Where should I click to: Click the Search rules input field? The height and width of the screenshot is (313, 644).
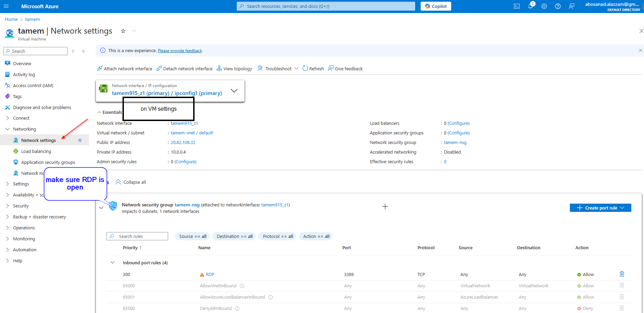[141, 236]
